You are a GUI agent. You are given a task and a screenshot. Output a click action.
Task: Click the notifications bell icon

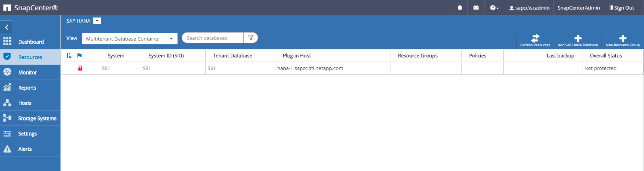460,8
